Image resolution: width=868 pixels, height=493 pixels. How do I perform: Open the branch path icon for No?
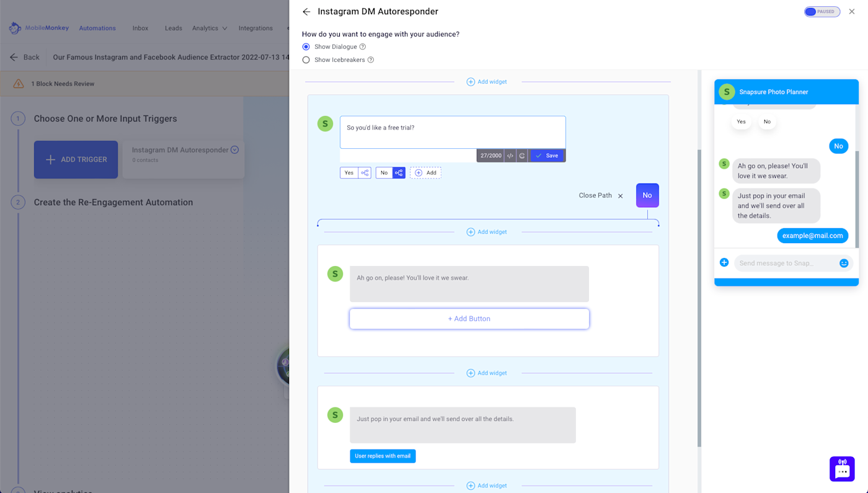click(399, 173)
